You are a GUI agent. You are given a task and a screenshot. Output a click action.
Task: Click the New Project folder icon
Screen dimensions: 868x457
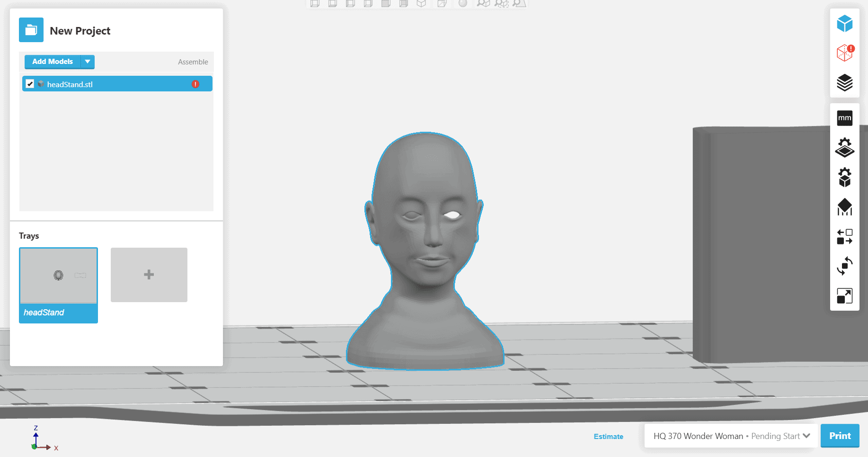point(31,30)
